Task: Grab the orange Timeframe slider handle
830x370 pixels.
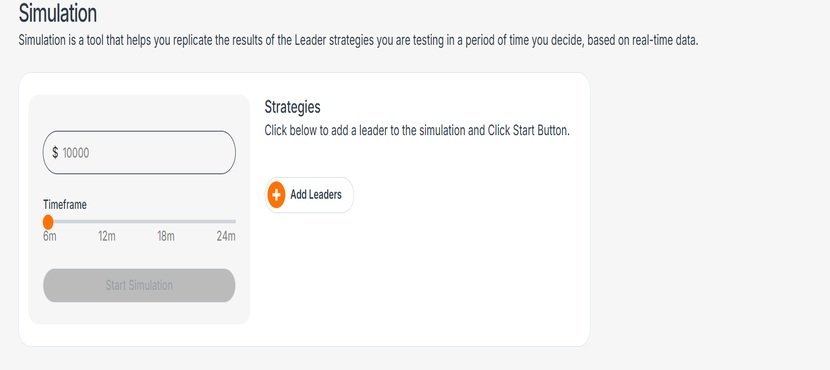Action: point(48,222)
